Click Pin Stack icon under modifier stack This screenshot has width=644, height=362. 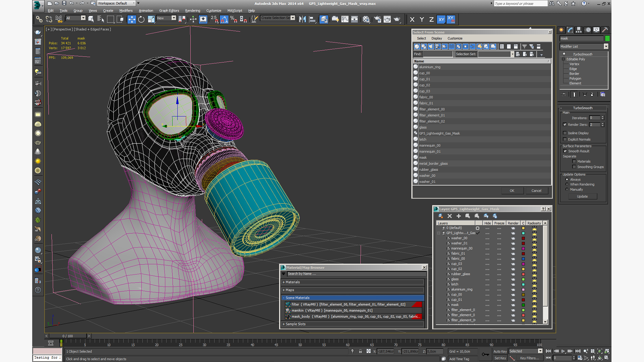point(563,95)
